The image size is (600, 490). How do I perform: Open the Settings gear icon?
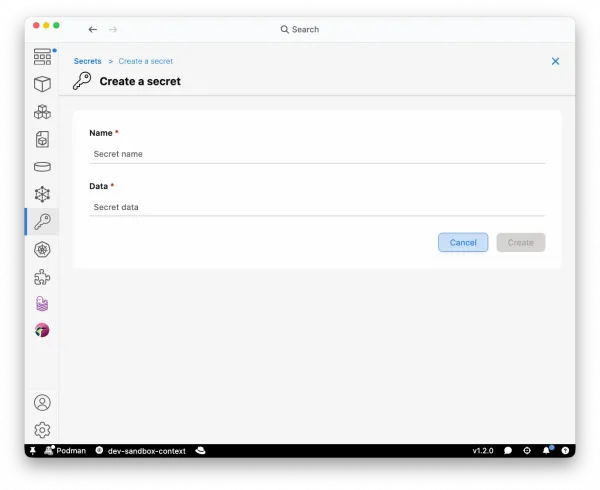pos(42,430)
